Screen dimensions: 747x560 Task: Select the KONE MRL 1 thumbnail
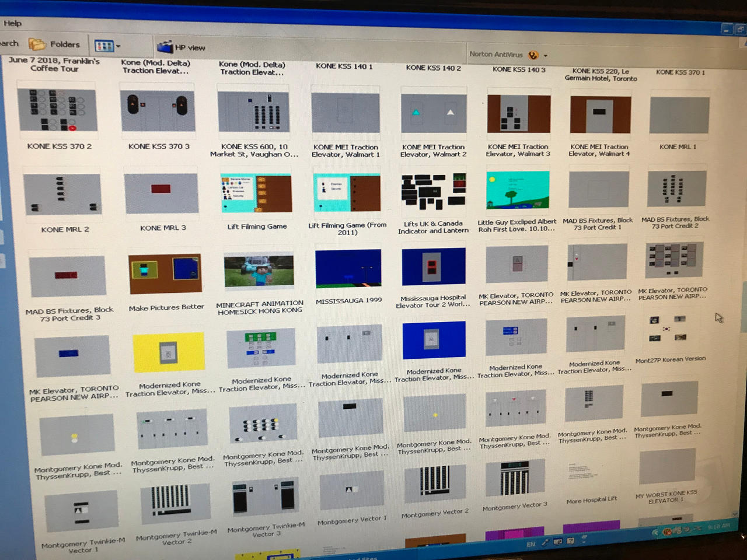click(x=679, y=116)
